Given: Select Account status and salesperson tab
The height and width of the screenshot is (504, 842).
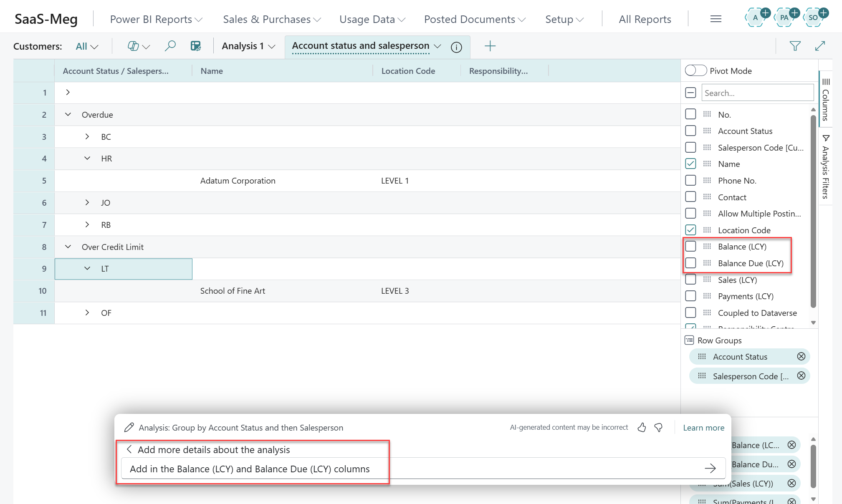Looking at the screenshot, I should coord(361,45).
